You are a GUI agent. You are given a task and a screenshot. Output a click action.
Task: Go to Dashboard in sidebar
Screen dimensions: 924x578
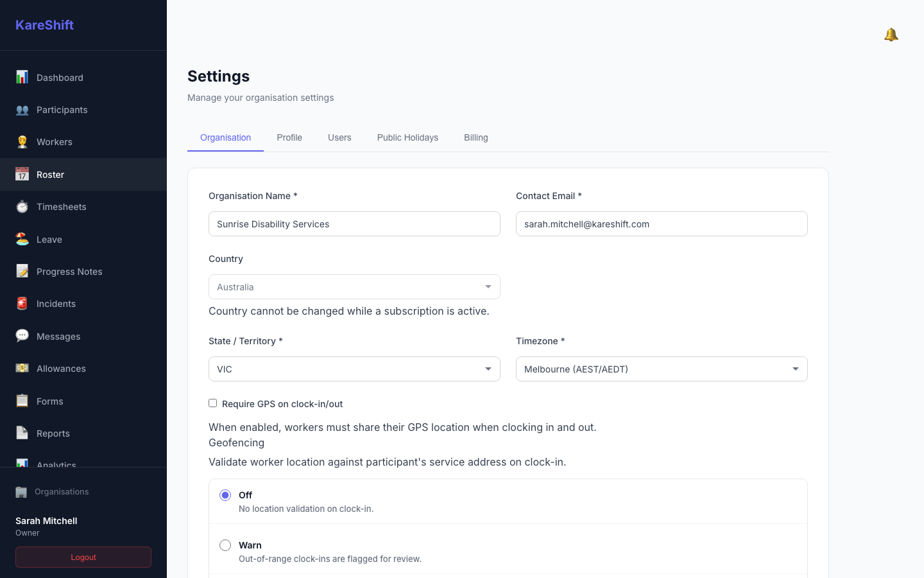(83, 78)
